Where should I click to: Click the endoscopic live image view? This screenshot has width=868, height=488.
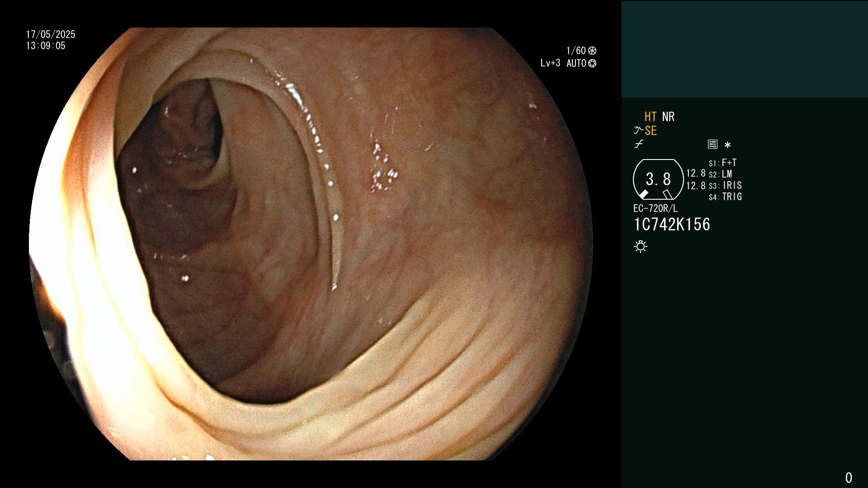(x=311, y=244)
